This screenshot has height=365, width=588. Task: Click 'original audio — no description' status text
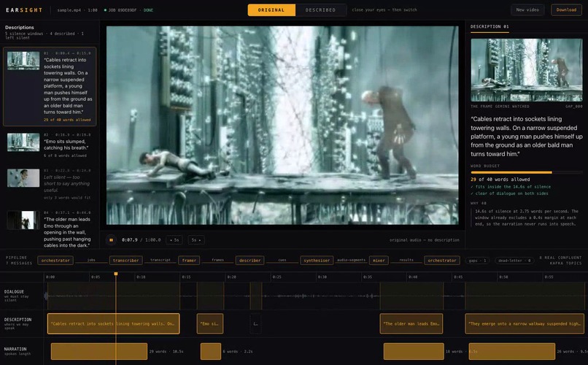pos(424,239)
